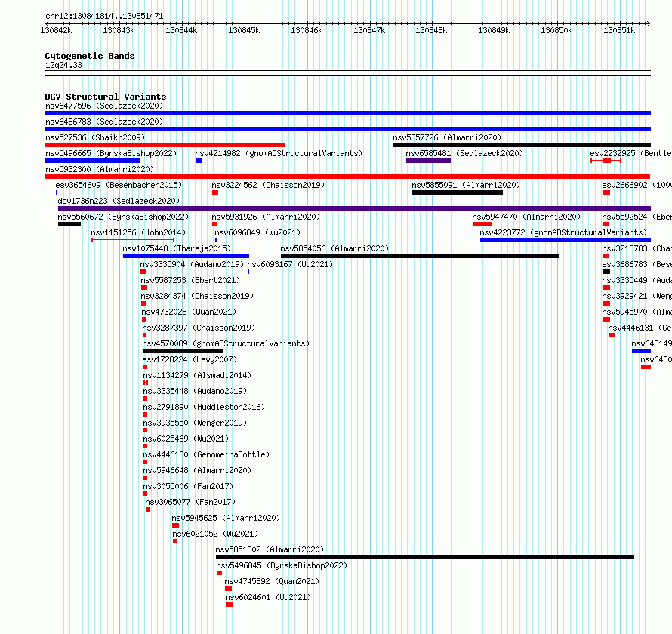The height and width of the screenshot is (634, 672).
Task: Click the nsv6093167 (Wu2021) label
Action: coord(290,264)
